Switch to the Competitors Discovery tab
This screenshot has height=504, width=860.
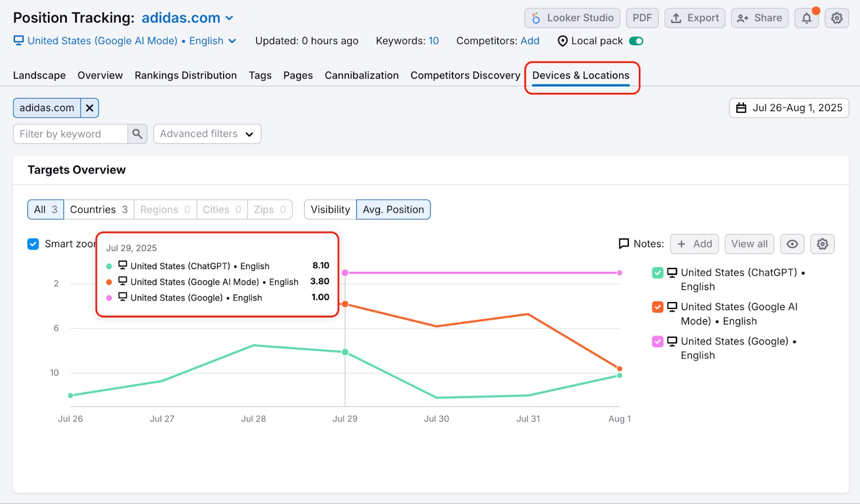click(x=465, y=75)
